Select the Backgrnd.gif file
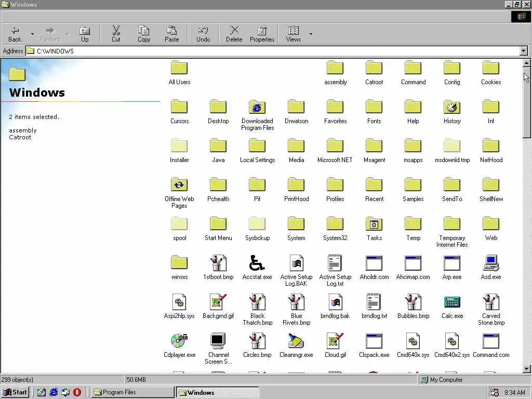532x399 pixels. (218, 307)
